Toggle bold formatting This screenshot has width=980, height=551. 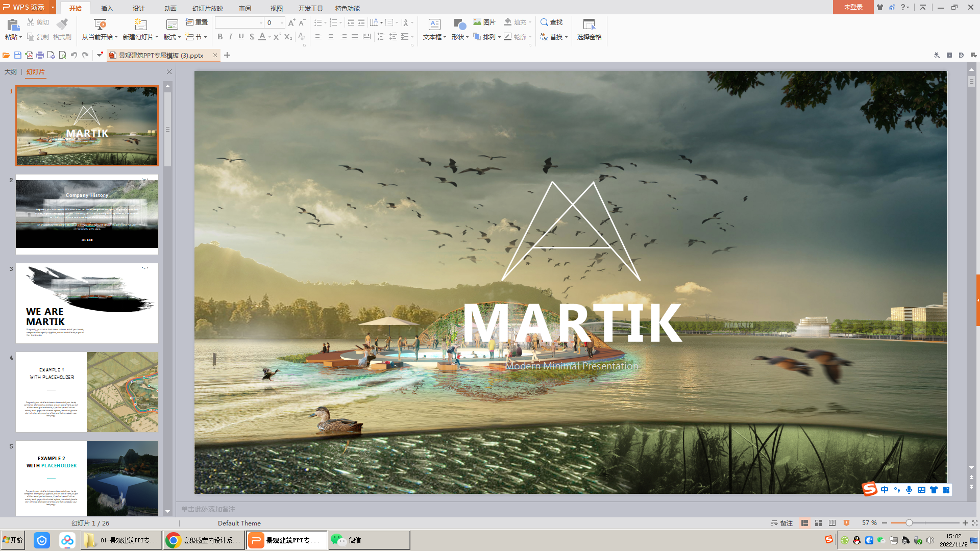coord(220,37)
